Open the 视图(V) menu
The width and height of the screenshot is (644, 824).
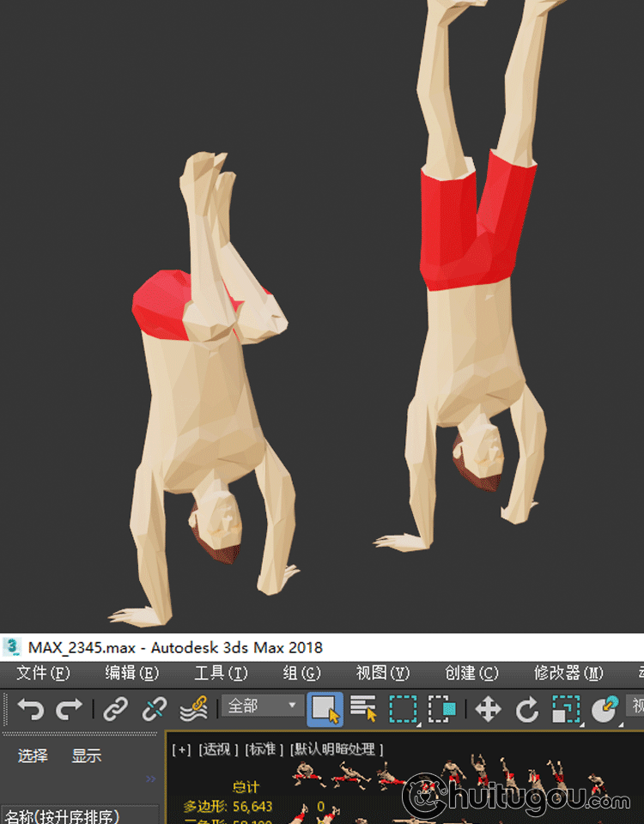[383, 673]
